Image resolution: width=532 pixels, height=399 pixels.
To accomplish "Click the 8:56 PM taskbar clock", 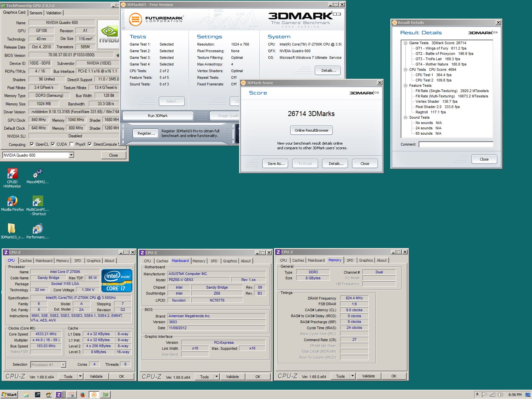I will (515, 395).
